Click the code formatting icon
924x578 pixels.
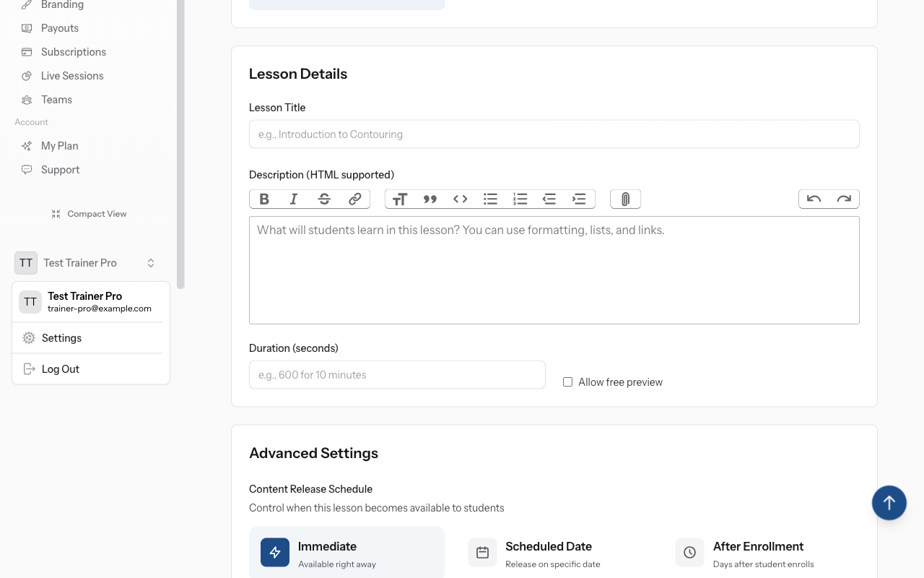coord(460,199)
